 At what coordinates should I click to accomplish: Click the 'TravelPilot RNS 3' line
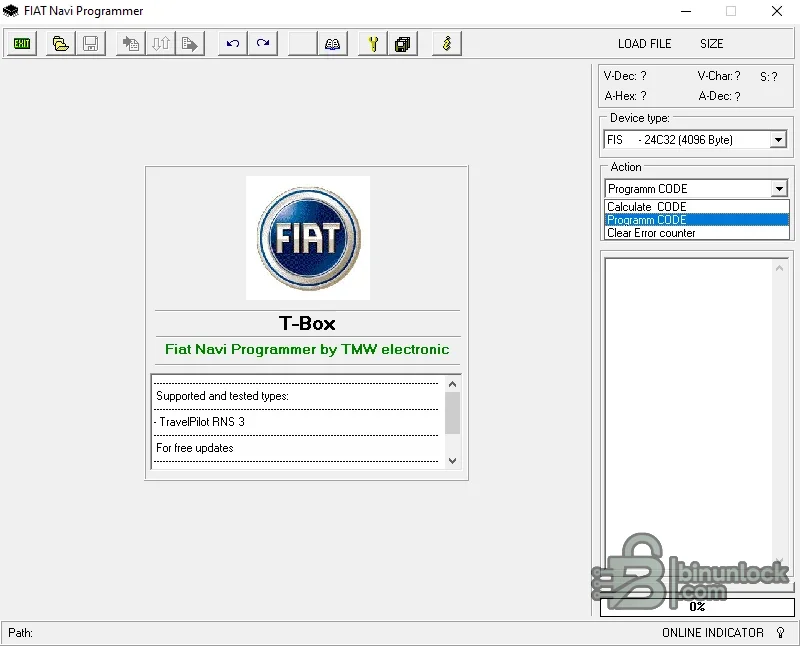coord(199,422)
